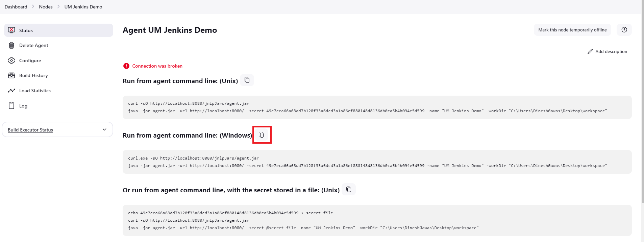Open the Build Executor Status link
The height and width of the screenshot is (242, 644).
(30, 130)
